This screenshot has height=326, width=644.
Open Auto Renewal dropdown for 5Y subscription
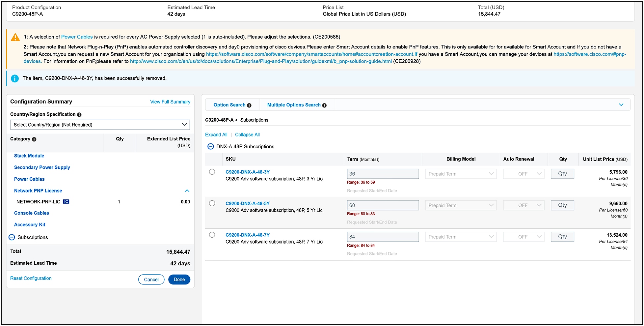(x=523, y=205)
